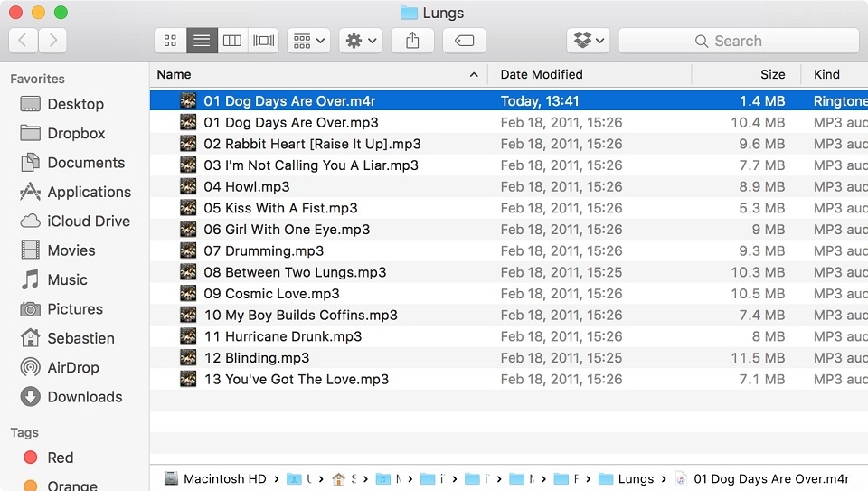Switch to column view
Image resolution: width=868 pixels, height=491 pixels.
[x=232, y=41]
